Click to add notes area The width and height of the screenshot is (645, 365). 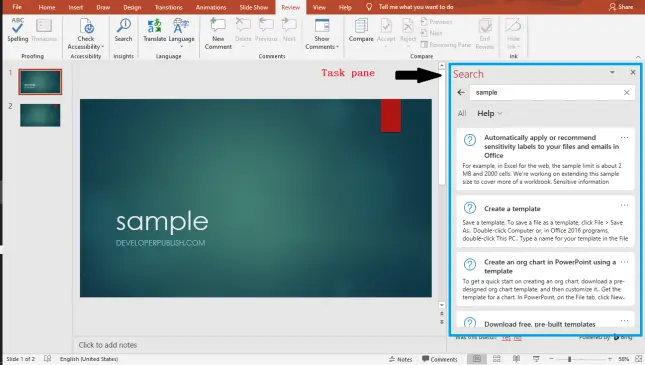click(x=108, y=345)
